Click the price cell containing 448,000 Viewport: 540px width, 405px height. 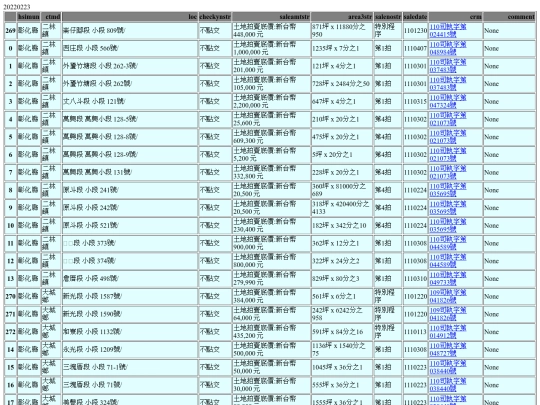[x=271, y=31]
